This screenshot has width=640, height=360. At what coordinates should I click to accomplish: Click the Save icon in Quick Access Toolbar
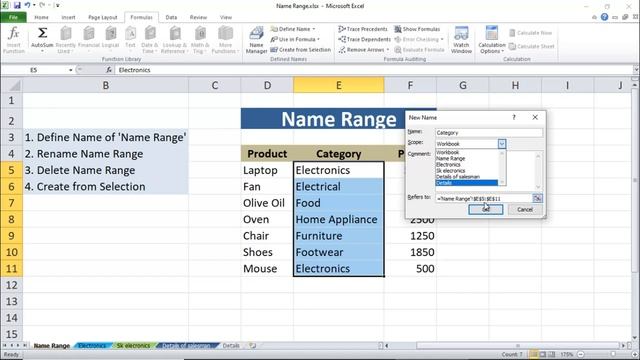(17, 5)
